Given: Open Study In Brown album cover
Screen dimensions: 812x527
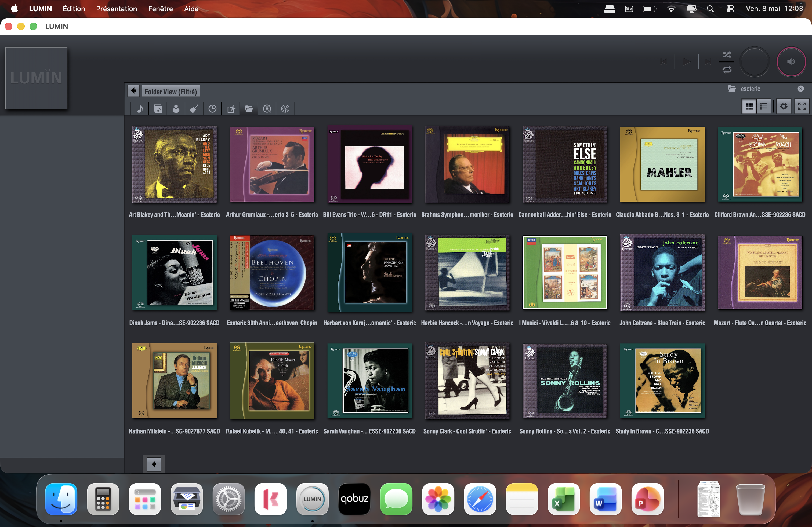Looking at the screenshot, I should (x=662, y=381).
